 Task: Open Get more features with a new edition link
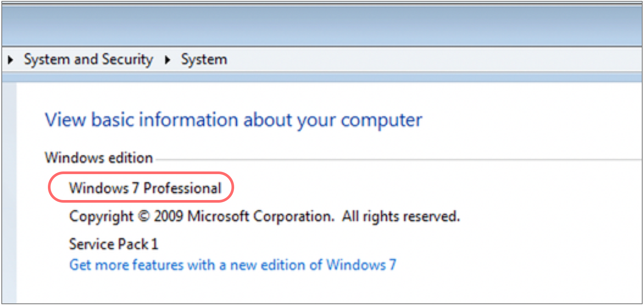[x=233, y=265]
